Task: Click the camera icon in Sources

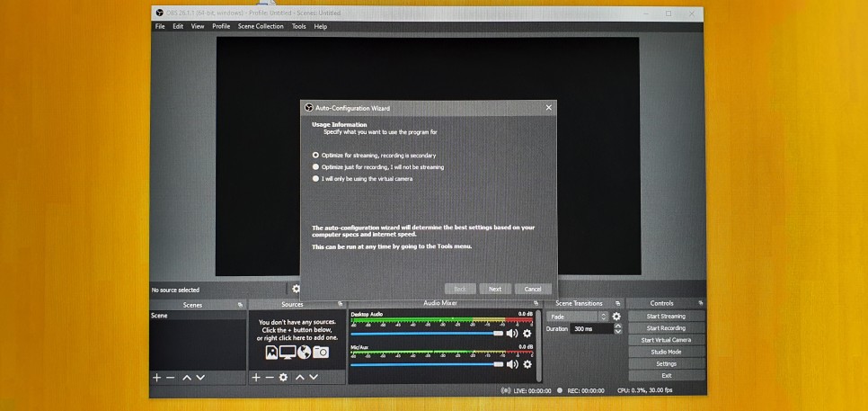Action: click(x=321, y=353)
